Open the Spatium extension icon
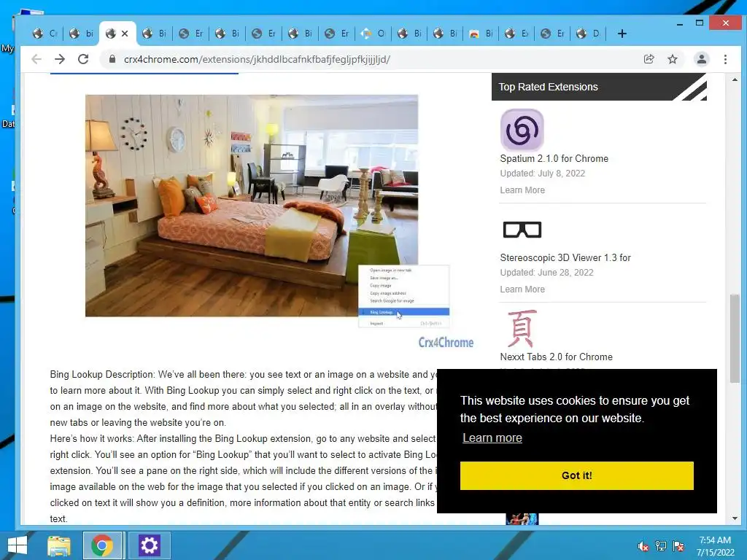This screenshot has width=747, height=560. pos(522,130)
